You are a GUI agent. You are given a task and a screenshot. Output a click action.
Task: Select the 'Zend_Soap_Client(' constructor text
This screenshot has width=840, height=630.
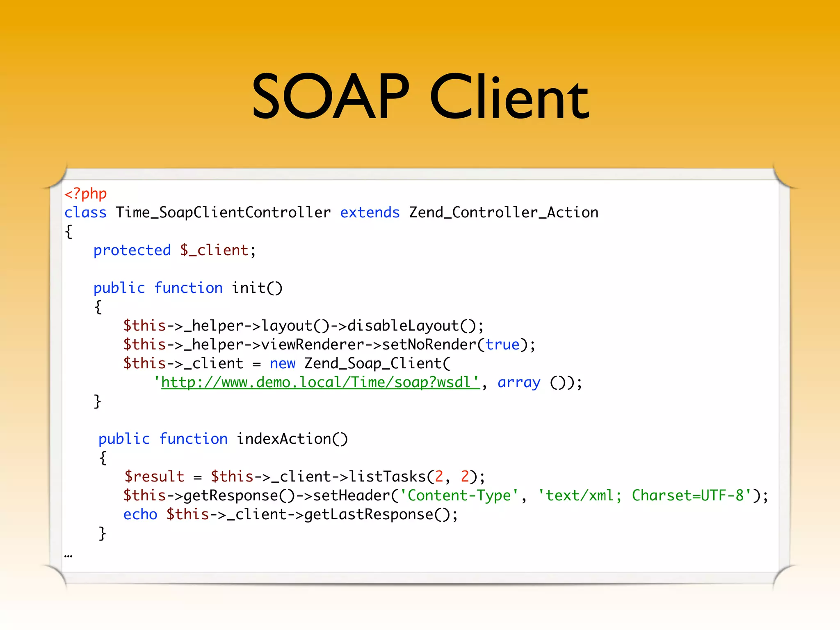pos(377,363)
